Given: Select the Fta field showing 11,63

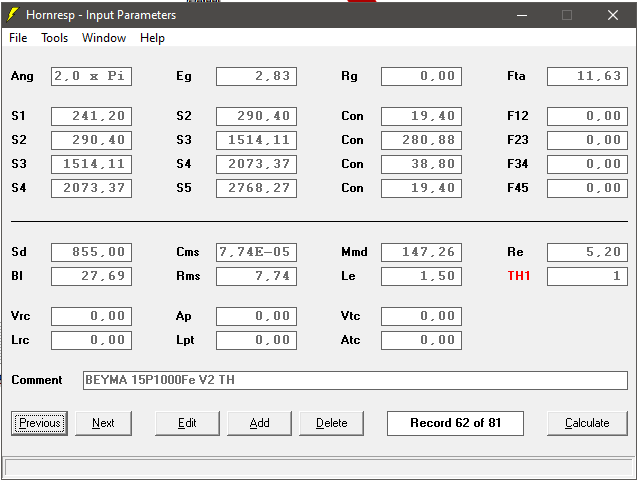Looking at the screenshot, I should (x=587, y=76).
